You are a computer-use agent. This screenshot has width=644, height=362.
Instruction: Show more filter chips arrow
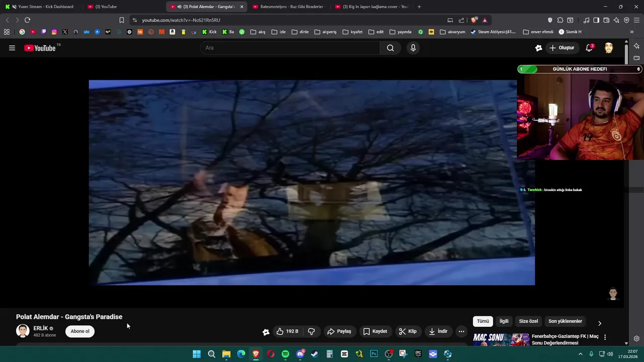(x=599, y=323)
